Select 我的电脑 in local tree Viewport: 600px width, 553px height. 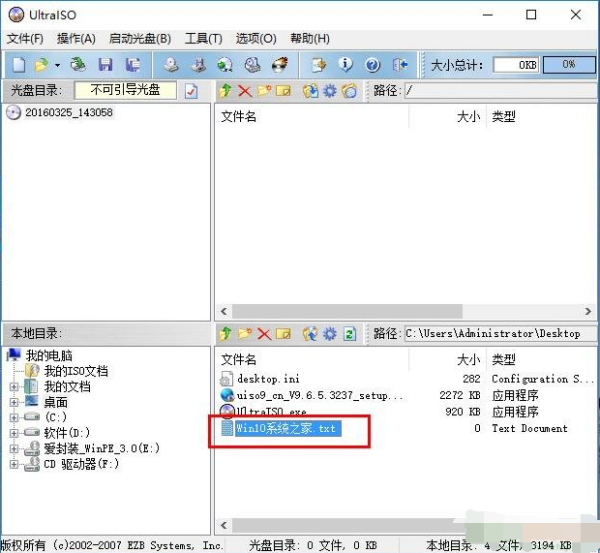pos(49,356)
